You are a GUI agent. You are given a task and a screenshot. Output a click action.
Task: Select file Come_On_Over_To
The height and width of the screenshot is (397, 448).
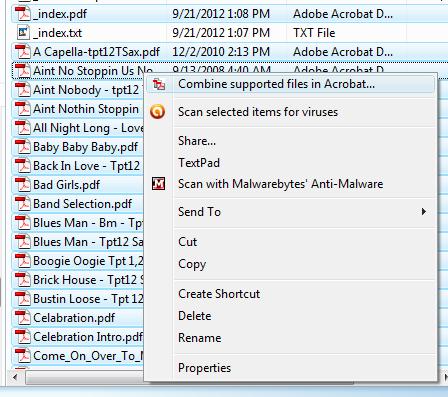click(88, 356)
